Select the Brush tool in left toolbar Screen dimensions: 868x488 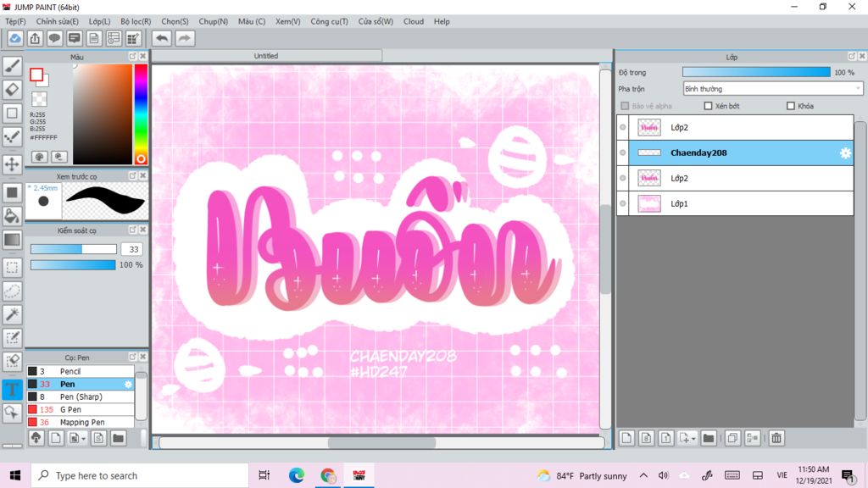12,66
